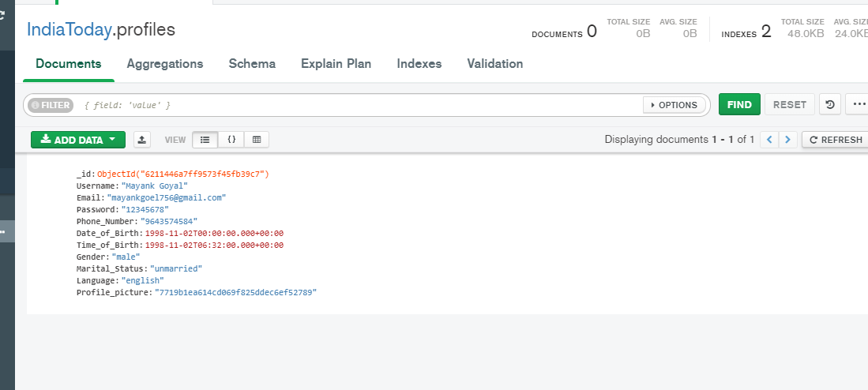Go to previous page of documents
The image size is (868, 390).
coord(769,140)
